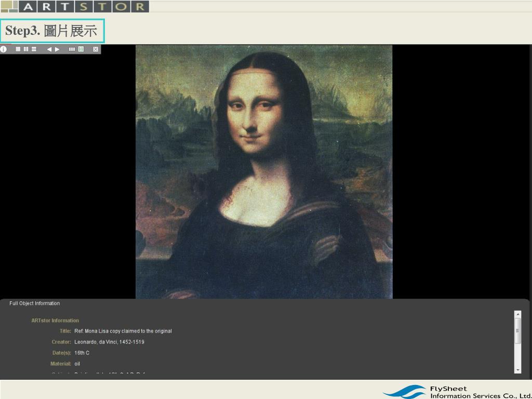Image resolution: width=532 pixels, height=399 pixels.
Task: Go to previous image with left arrow
Action: pyautogui.click(x=49, y=49)
